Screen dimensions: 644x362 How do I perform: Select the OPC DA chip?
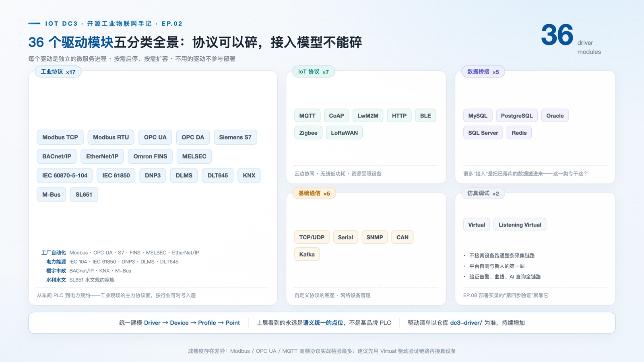tap(193, 137)
